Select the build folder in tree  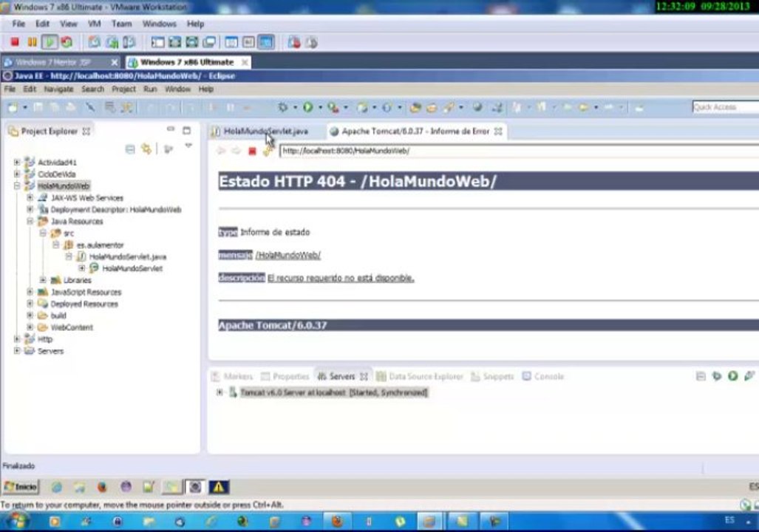(x=58, y=316)
